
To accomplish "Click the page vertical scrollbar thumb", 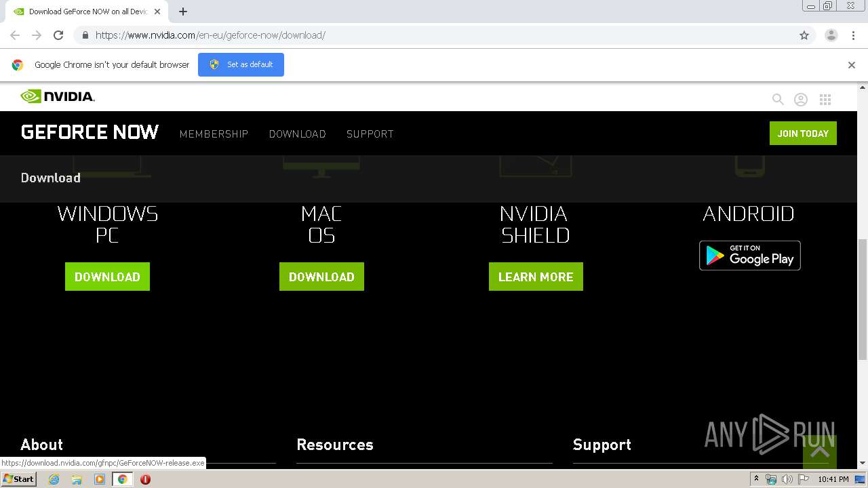I will coord(863,299).
